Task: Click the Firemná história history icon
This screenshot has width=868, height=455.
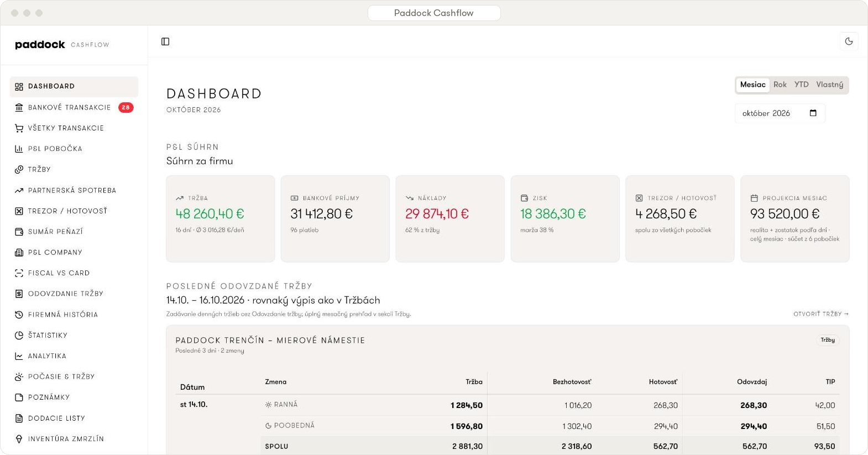Action: point(19,315)
